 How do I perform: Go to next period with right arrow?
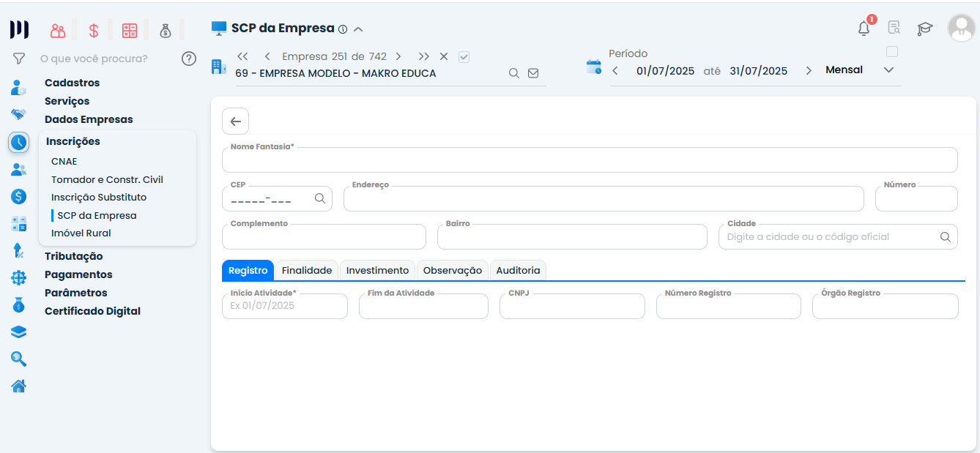[x=809, y=71]
